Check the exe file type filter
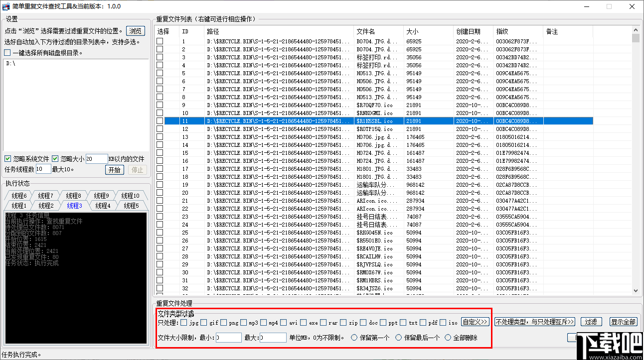644x360 pixels. click(x=304, y=322)
